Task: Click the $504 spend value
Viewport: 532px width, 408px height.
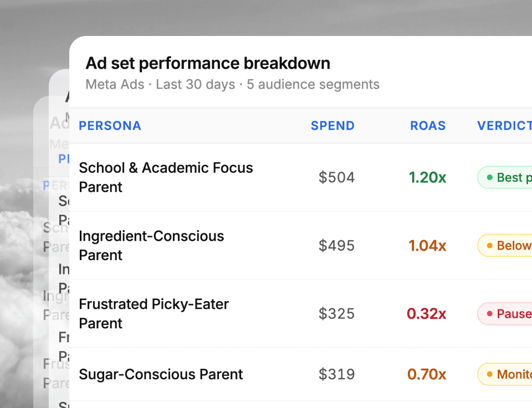Action: (336, 178)
